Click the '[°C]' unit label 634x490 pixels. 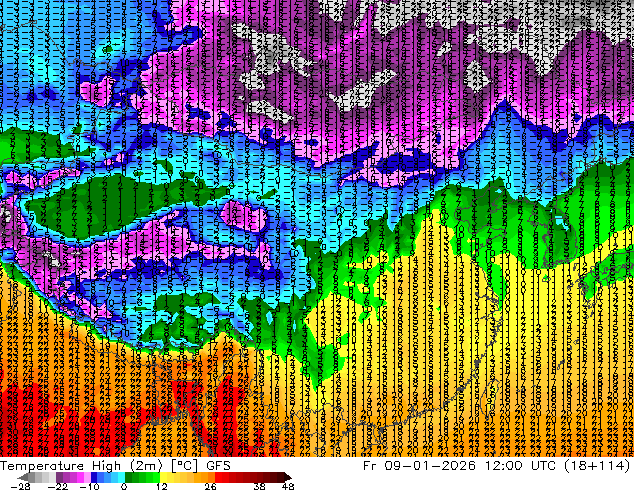(x=184, y=466)
